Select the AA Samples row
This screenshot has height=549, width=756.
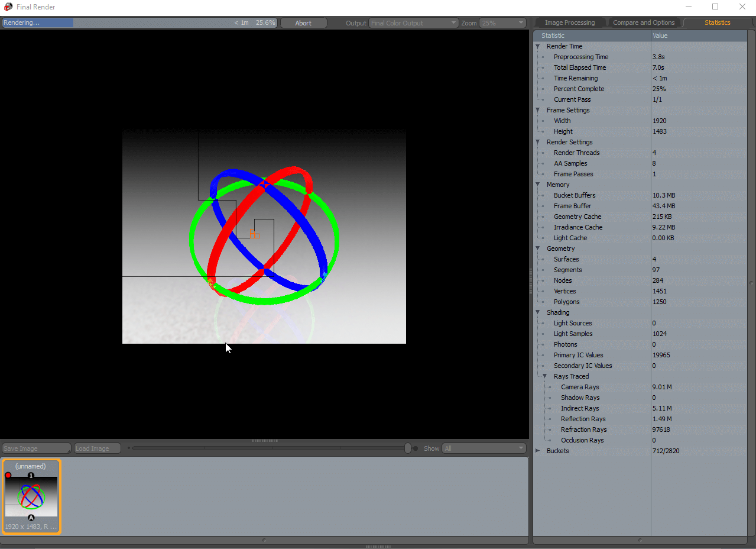[641, 163]
